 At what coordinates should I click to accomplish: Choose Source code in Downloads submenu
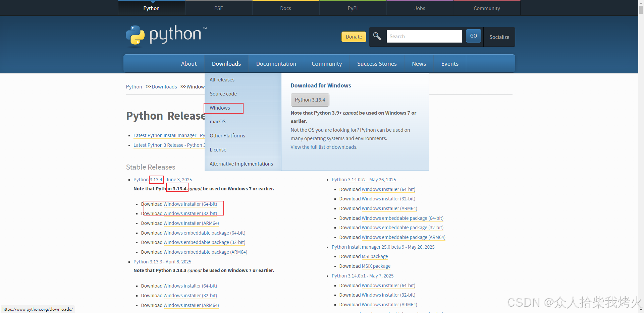click(x=243, y=94)
